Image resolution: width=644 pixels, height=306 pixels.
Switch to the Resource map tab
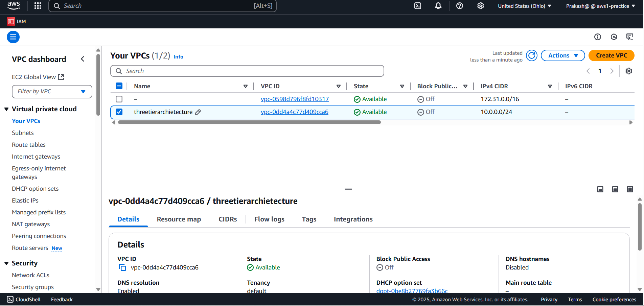pos(179,219)
